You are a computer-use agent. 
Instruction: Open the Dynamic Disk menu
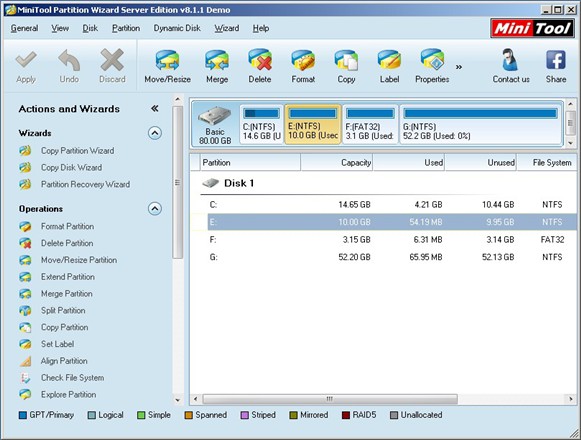(177, 28)
